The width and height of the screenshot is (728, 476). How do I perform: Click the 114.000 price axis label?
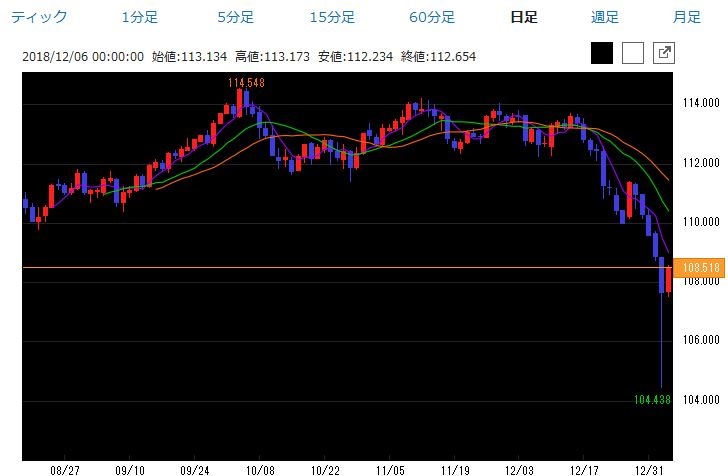(x=701, y=103)
